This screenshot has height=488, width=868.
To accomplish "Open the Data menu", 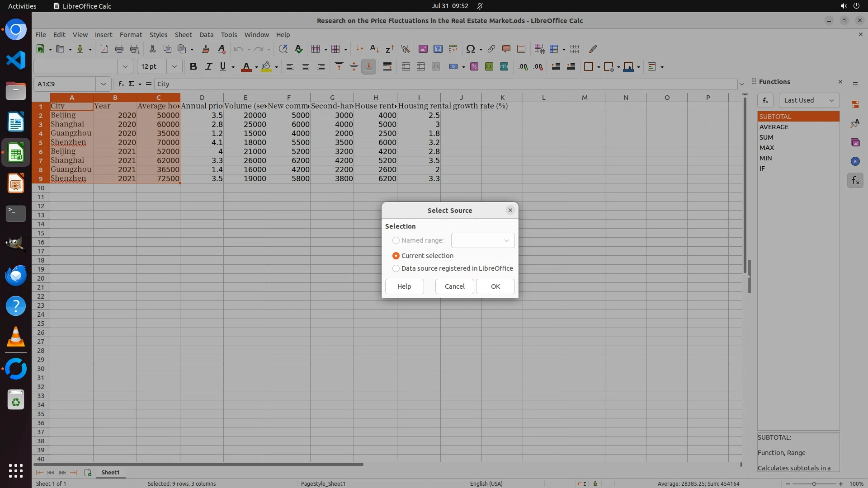I will (x=206, y=35).
